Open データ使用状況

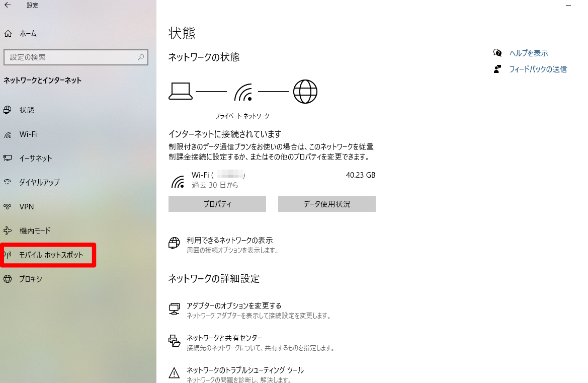coord(326,203)
